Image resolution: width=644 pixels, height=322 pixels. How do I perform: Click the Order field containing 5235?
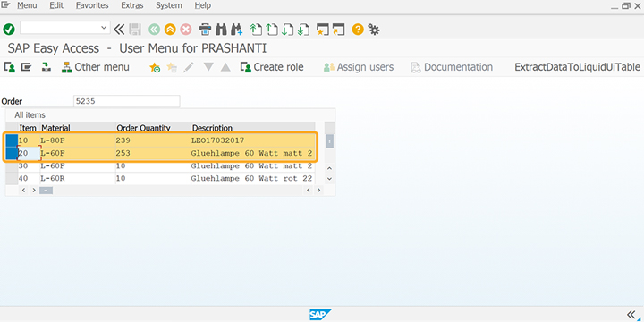pos(126,101)
